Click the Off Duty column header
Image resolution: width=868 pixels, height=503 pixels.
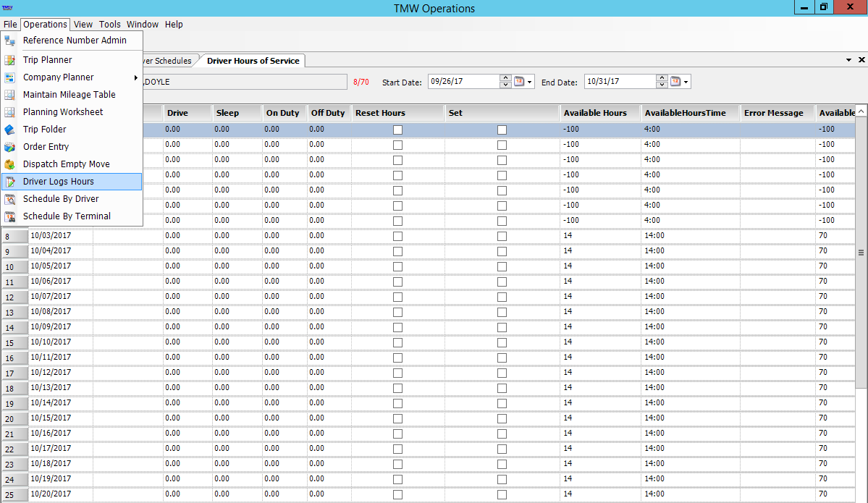point(329,113)
